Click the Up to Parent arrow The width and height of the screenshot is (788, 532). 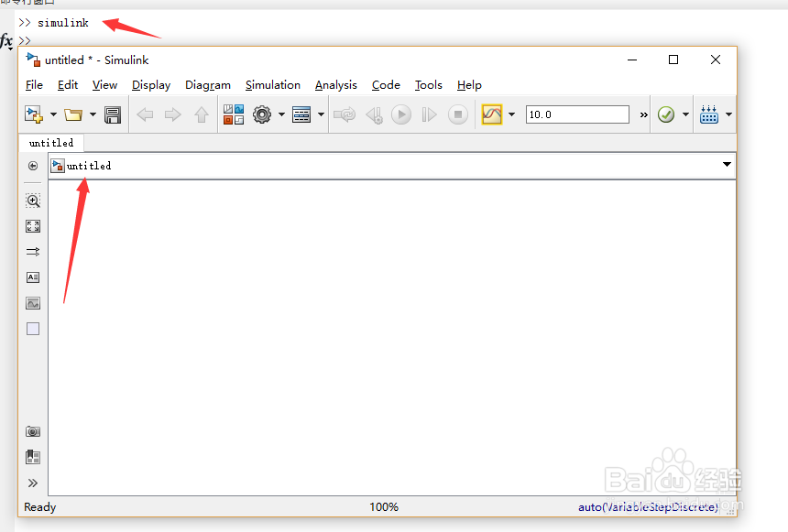pyautogui.click(x=202, y=114)
